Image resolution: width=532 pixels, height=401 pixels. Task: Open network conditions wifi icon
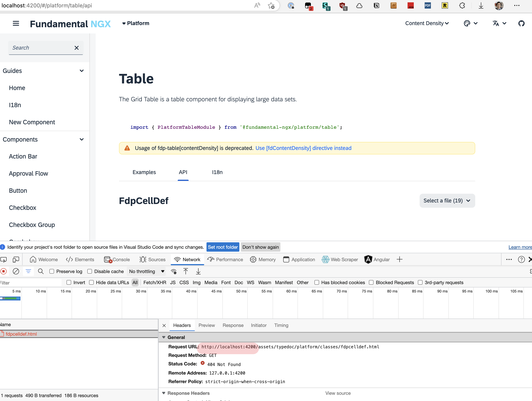pyautogui.click(x=174, y=271)
